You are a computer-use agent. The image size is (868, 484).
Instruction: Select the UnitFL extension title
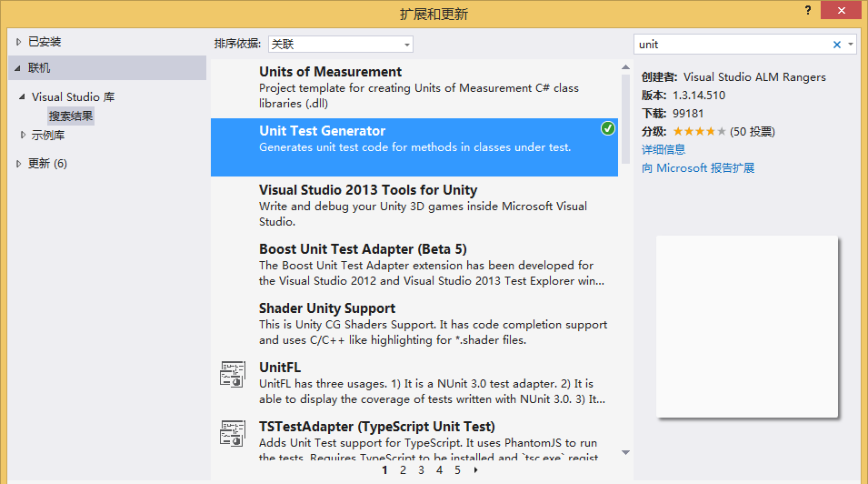[280, 368]
